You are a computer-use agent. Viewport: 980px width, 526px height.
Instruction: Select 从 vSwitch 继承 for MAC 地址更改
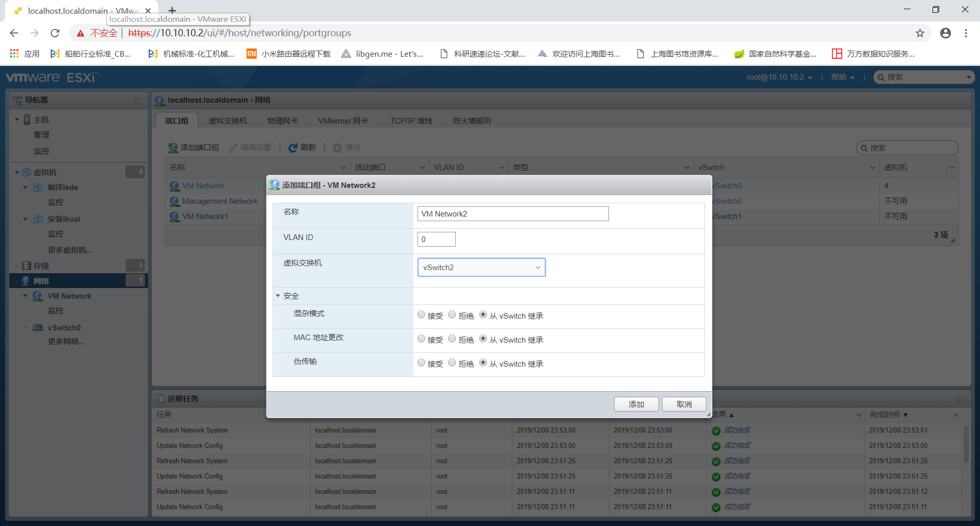pos(483,339)
